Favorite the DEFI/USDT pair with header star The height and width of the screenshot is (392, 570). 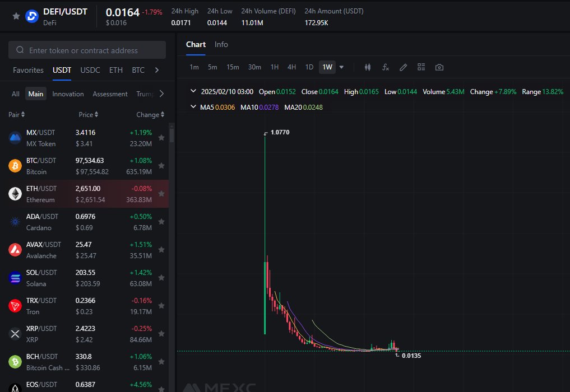[x=16, y=16]
